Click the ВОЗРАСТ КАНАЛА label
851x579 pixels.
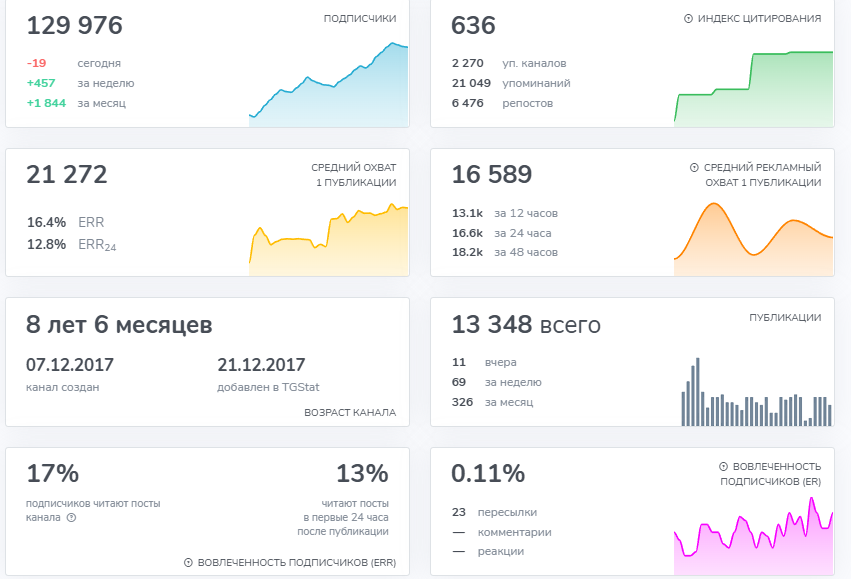pyautogui.click(x=350, y=412)
